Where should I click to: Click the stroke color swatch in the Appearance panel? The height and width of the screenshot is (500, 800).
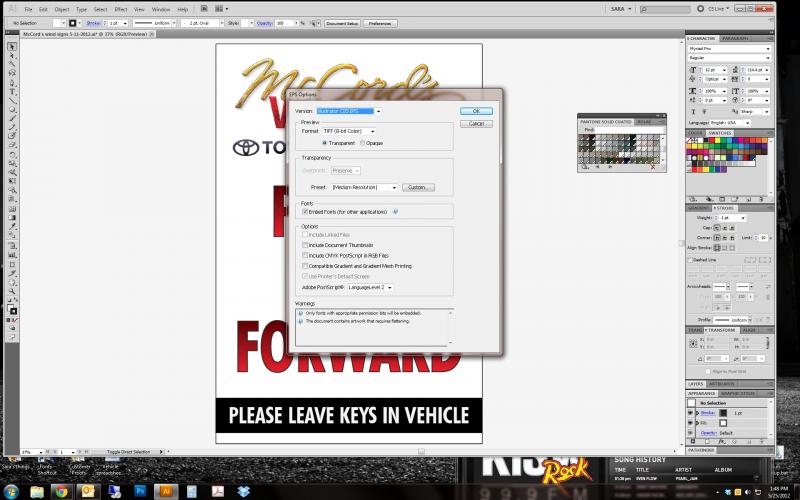[x=723, y=413]
